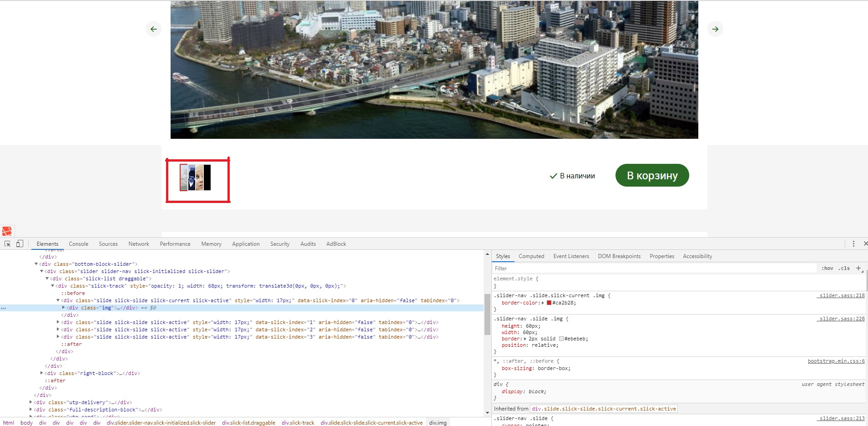
Task: Open slider.sass:218 source link
Action: [841, 295]
